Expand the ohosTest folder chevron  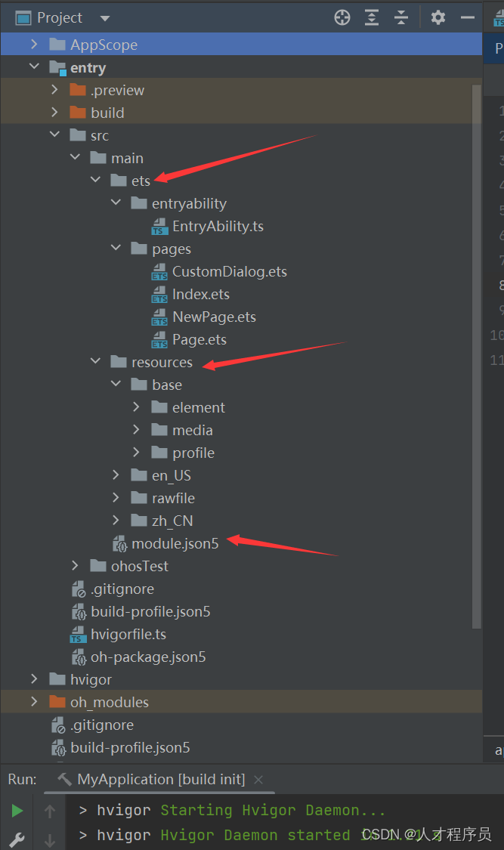click(75, 566)
